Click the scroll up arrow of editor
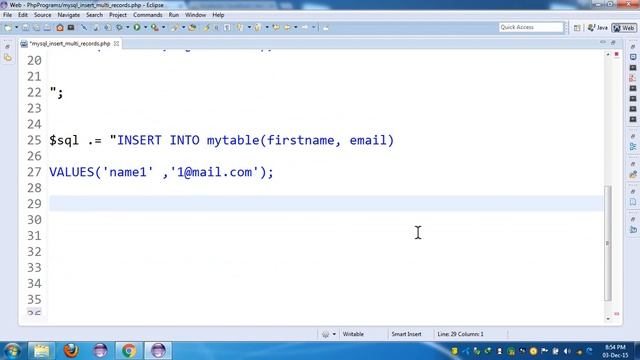The width and height of the screenshot is (640, 360). coord(607,54)
